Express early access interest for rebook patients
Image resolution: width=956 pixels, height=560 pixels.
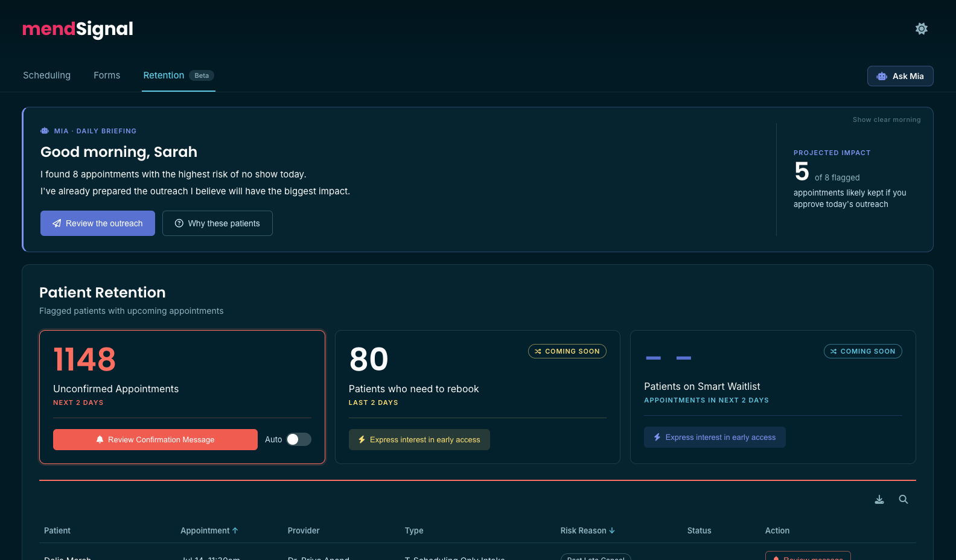click(419, 439)
